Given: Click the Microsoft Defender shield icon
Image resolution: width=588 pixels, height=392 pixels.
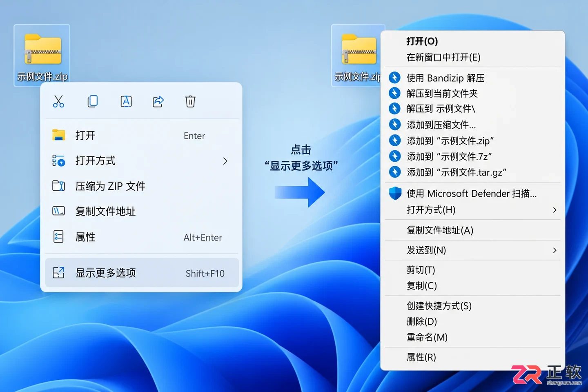Looking at the screenshot, I should coord(395,193).
